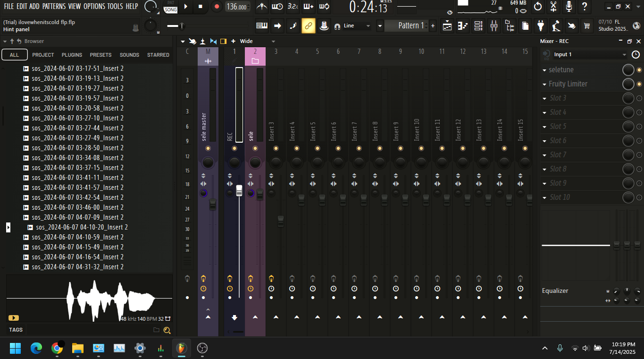Screen dimensions: 644x359
Task: Launch OBS Studio from the taskbar
Action: coord(202,349)
